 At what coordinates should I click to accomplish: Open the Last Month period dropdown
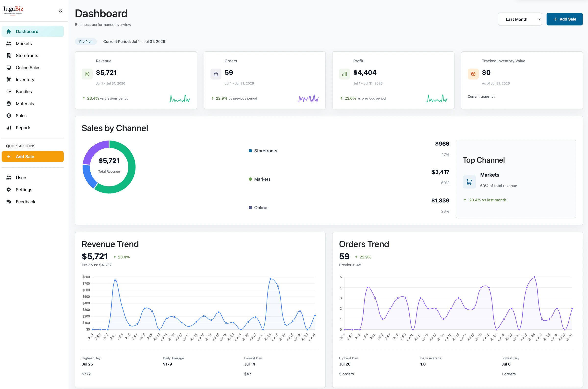[520, 19]
